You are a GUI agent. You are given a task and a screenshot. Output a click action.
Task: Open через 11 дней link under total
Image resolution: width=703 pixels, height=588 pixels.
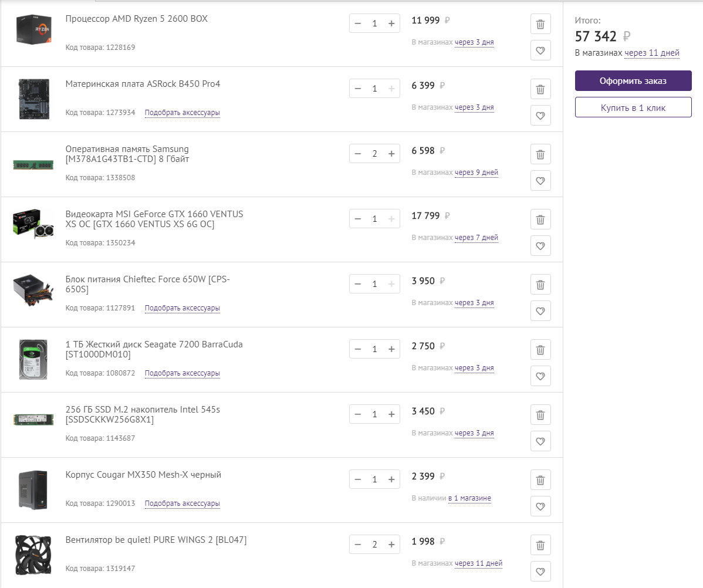pyautogui.click(x=652, y=53)
